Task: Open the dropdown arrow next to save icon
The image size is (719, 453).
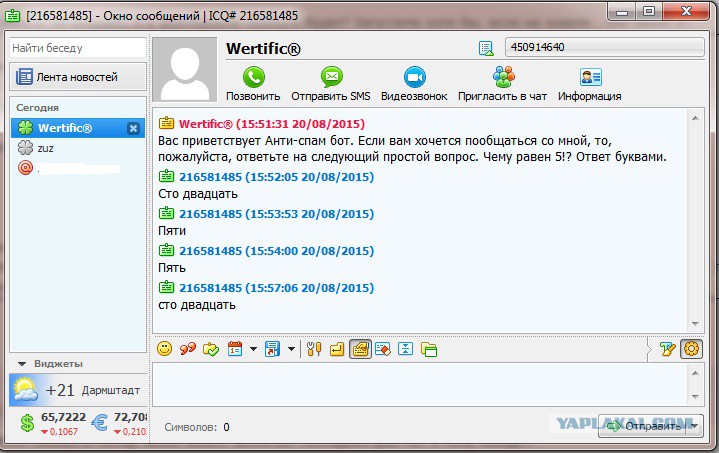Action: [x=291, y=349]
